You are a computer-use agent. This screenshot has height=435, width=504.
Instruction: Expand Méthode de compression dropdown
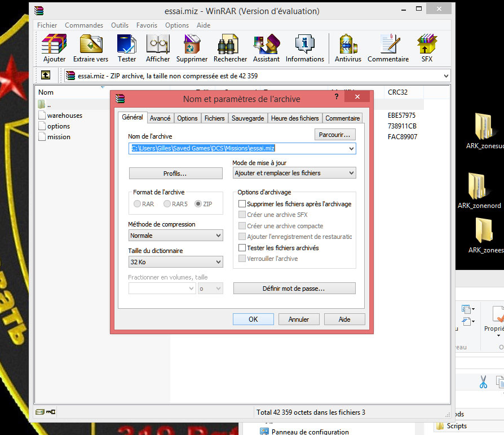(x=175, y=236)
